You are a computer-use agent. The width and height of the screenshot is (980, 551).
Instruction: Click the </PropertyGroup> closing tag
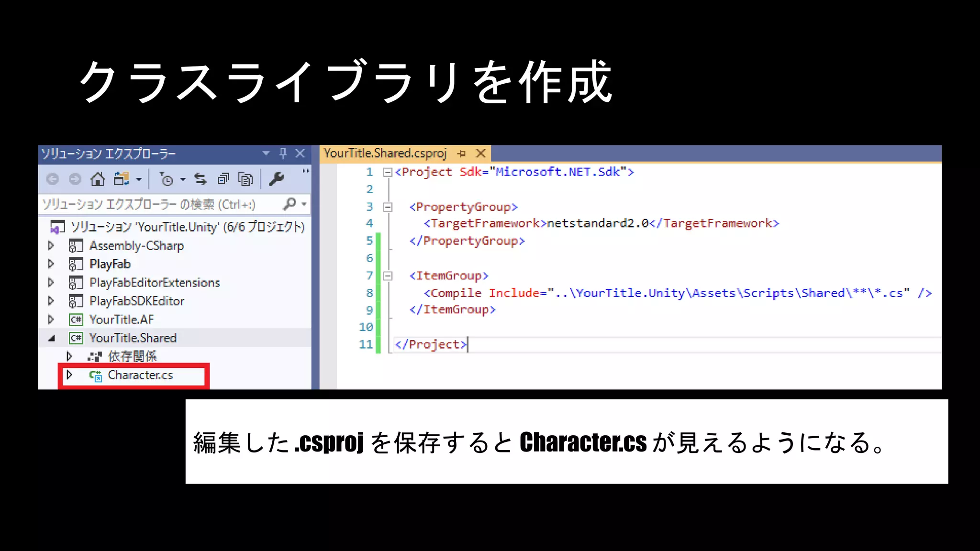pyautogui.click(x=467, y=241)
